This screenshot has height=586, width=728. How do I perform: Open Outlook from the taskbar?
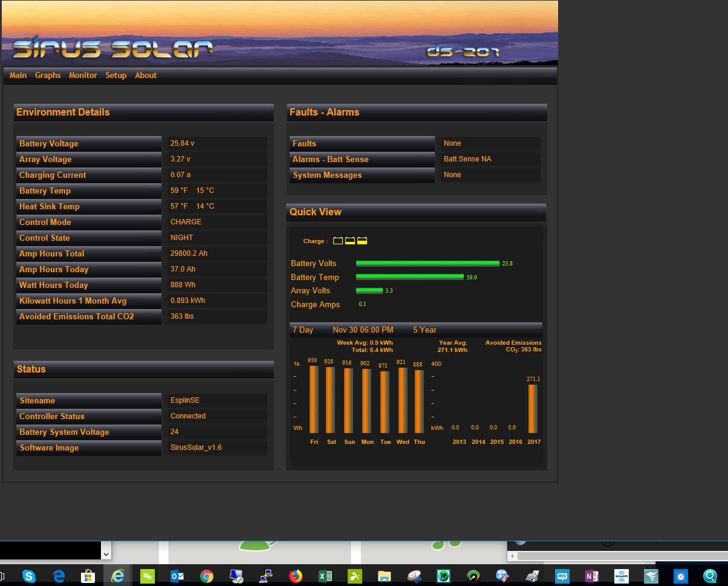pos(177,576)
